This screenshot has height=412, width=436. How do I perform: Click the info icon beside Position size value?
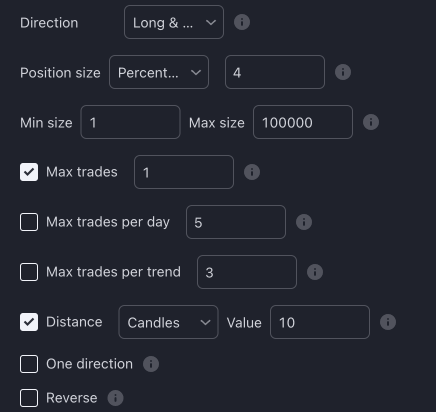(x=343, y=72)
